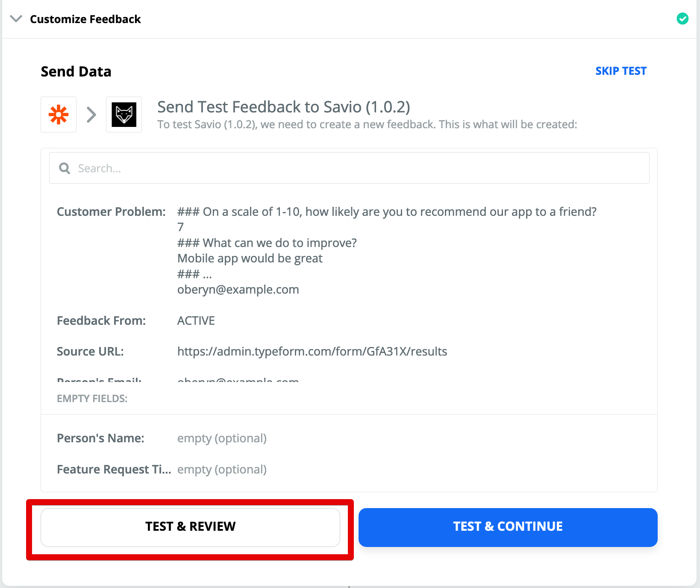Click the Search field

[x=349, y=168]
